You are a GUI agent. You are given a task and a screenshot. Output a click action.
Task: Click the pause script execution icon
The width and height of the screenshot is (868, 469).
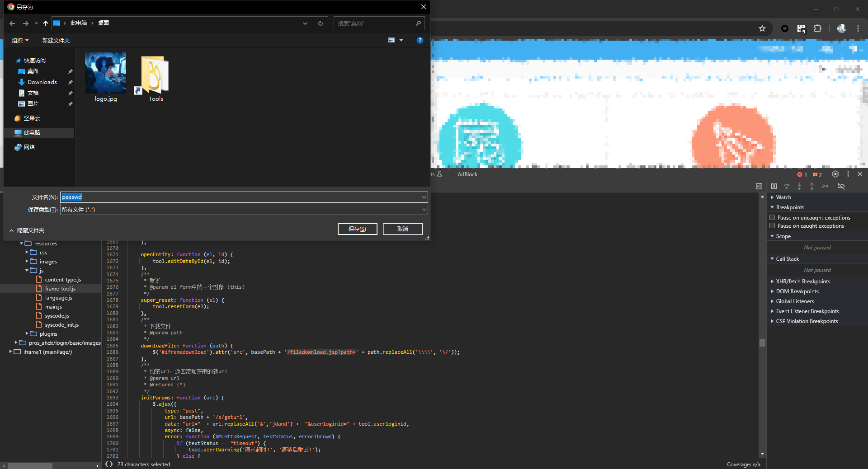point(774,186)
